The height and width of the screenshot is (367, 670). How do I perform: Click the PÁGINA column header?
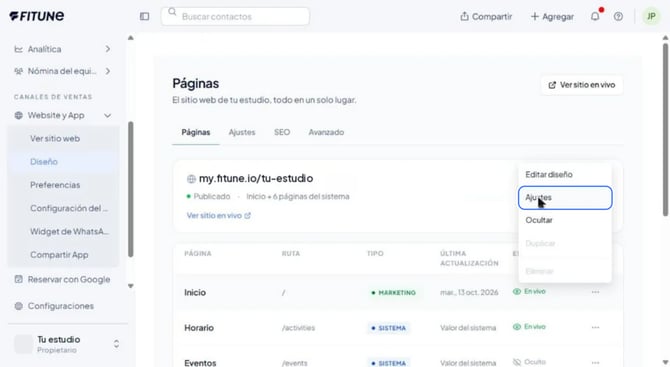197,253
